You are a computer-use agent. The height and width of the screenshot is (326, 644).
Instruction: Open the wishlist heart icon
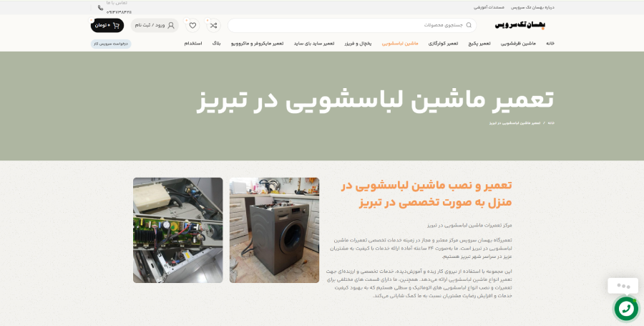point(192,26)
